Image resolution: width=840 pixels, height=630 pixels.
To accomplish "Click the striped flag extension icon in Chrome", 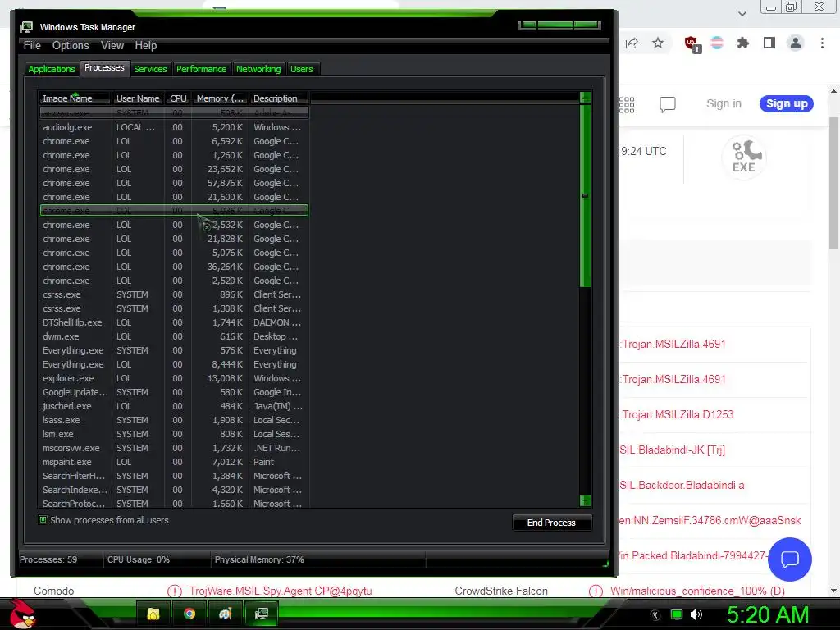I will 717,43.
